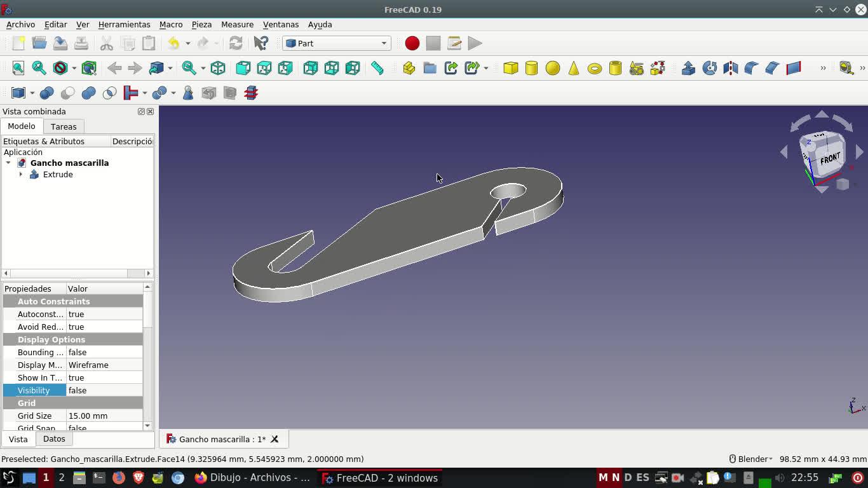Add a cone primitive
The width and height of the screenshot is (868, 488).
(573, 69)
